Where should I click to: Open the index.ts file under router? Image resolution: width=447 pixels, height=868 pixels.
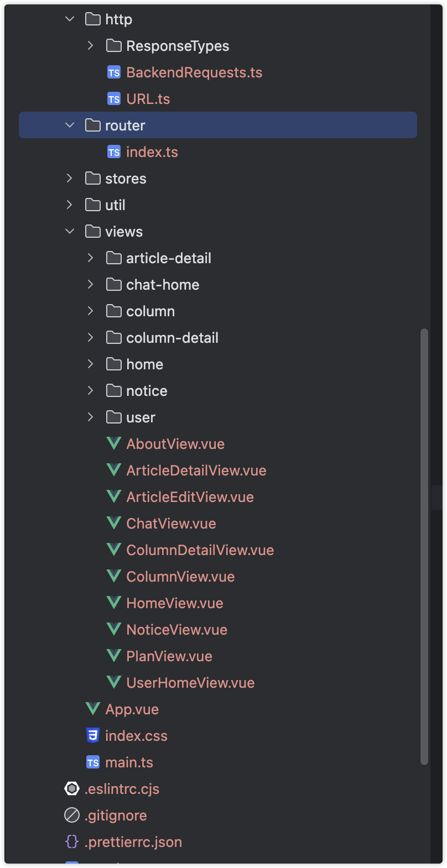[152, 152]
